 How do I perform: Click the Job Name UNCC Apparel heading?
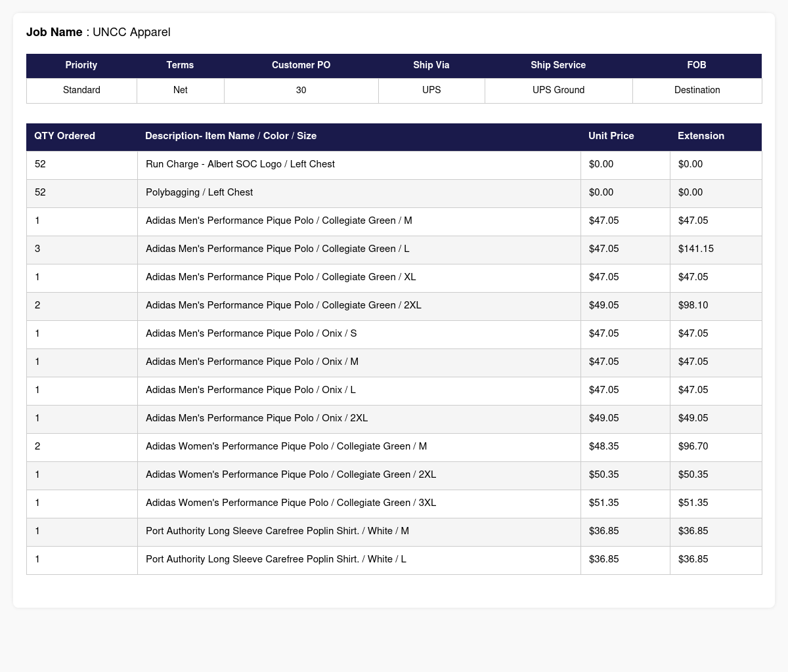98,32
